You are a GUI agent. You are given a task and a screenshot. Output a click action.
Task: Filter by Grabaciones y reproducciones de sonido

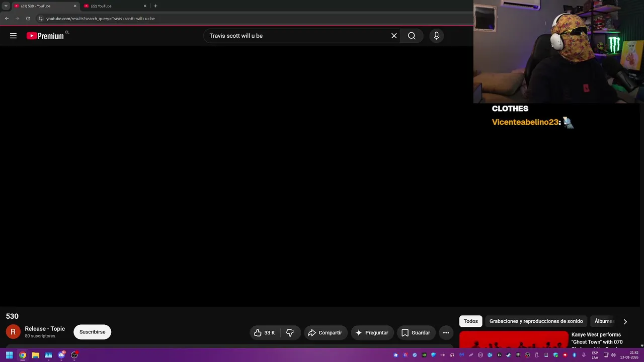pos(536,321)
